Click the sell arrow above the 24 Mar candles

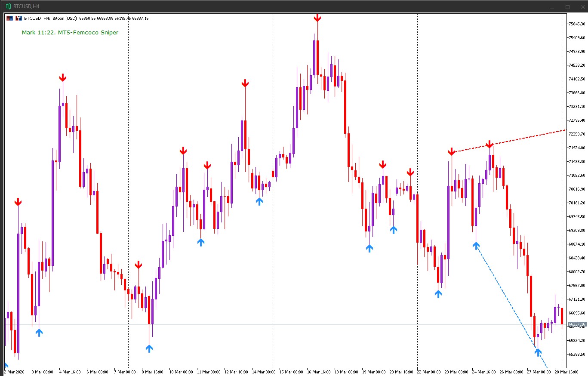tap(490, 145)
